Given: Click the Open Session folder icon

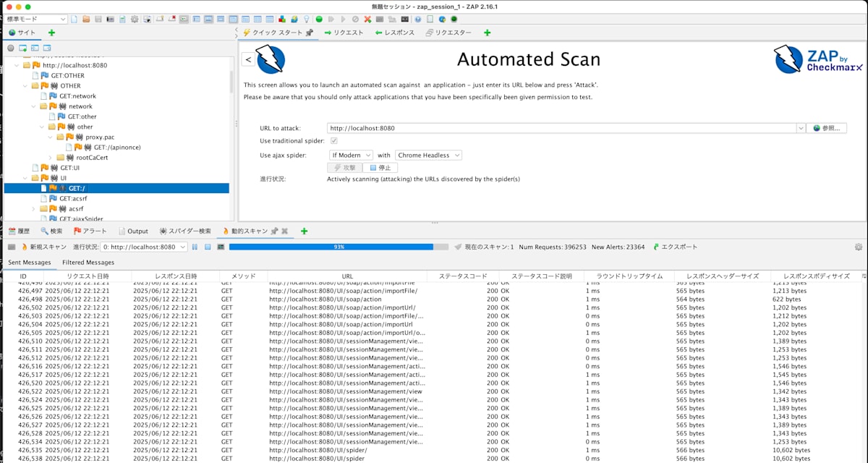Looking at the screenshot, I should click(x=86, y=19).
